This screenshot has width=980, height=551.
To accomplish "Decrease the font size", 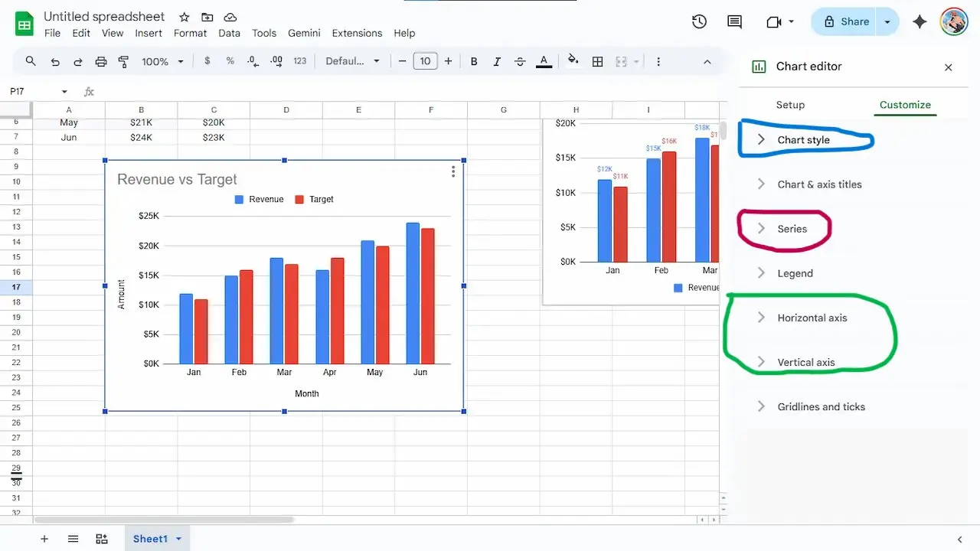I will click(x=402, y=61).
